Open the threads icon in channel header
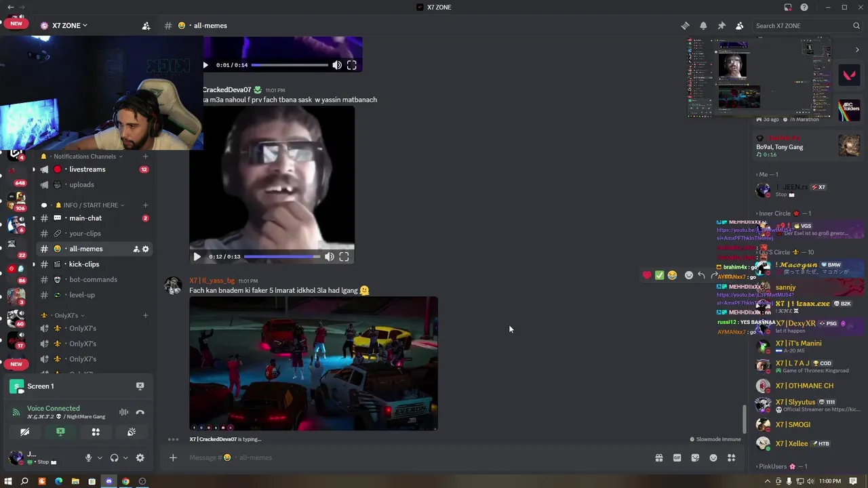868x488 pixels. pyautogui.click(x=685, y=26)
